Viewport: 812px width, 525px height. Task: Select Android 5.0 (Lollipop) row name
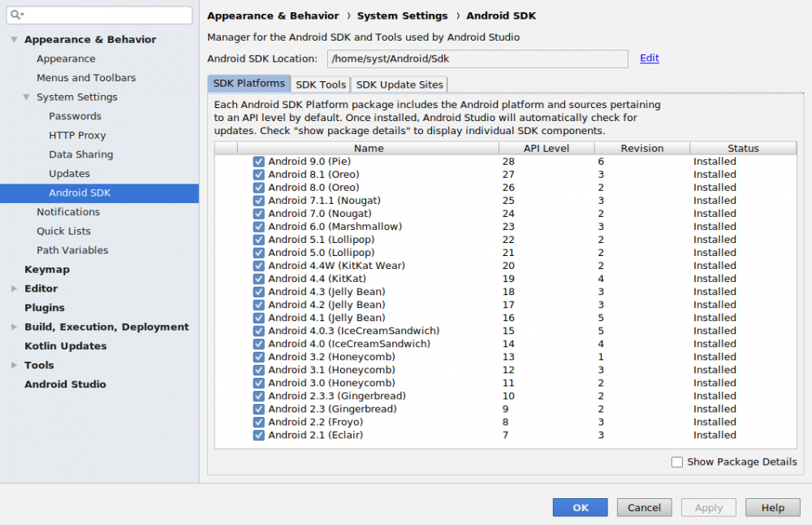click(321, 253)
